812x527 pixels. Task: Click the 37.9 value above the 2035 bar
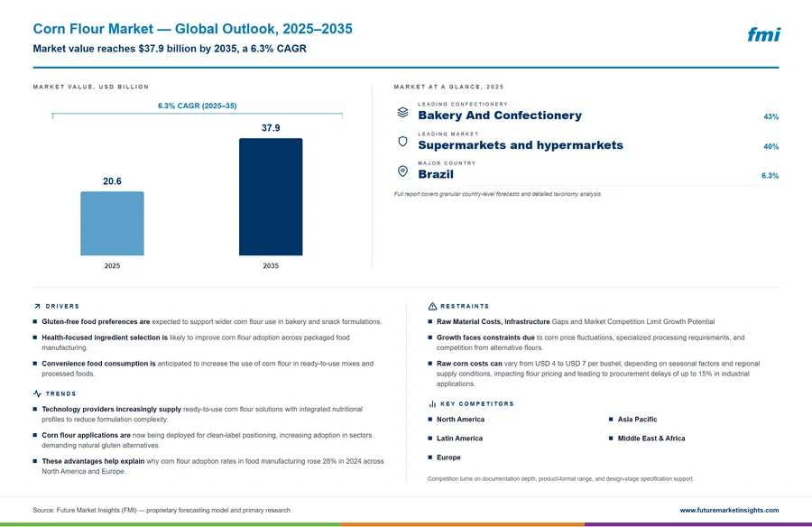coord(271,128)
